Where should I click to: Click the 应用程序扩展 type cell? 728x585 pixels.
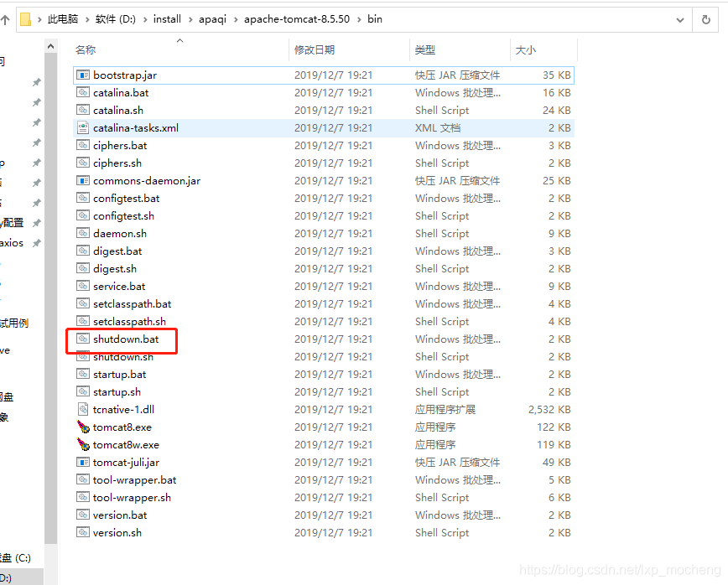click(x=445, y=410)
